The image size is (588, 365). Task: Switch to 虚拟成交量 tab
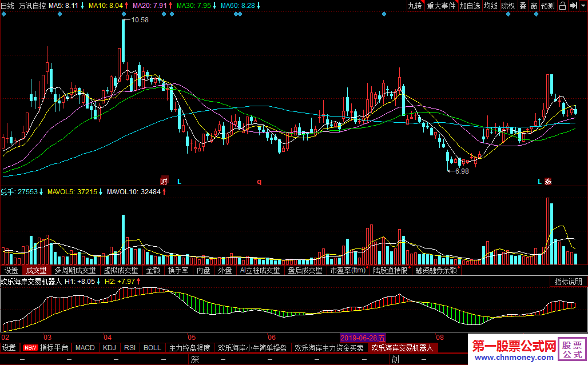click(x=121, y=270)
